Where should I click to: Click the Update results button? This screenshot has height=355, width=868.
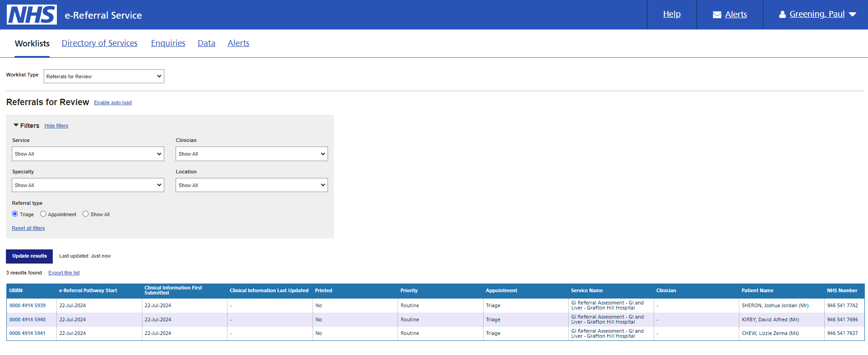(x=30, y=256)
